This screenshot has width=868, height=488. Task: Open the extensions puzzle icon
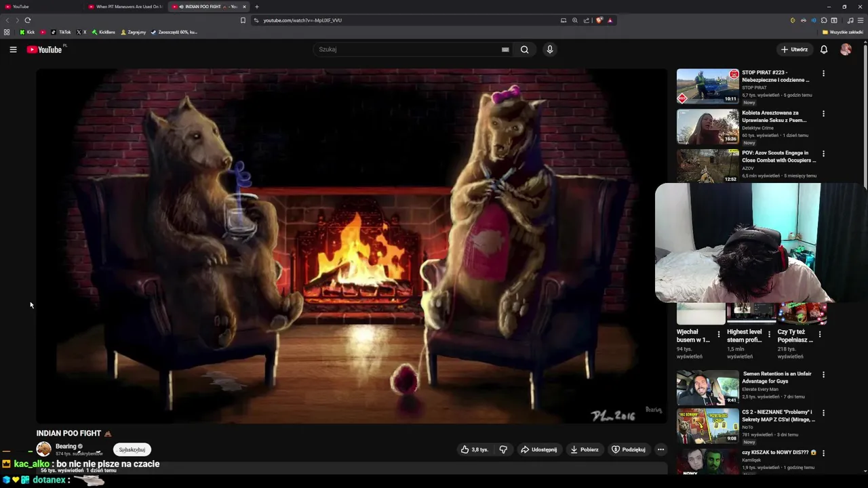point(824,20)
